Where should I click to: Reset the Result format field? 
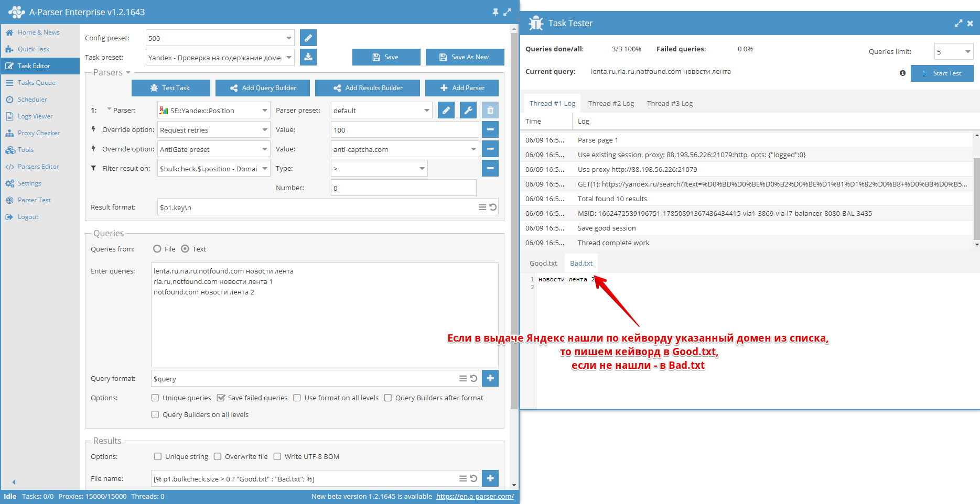click(493, 207)
